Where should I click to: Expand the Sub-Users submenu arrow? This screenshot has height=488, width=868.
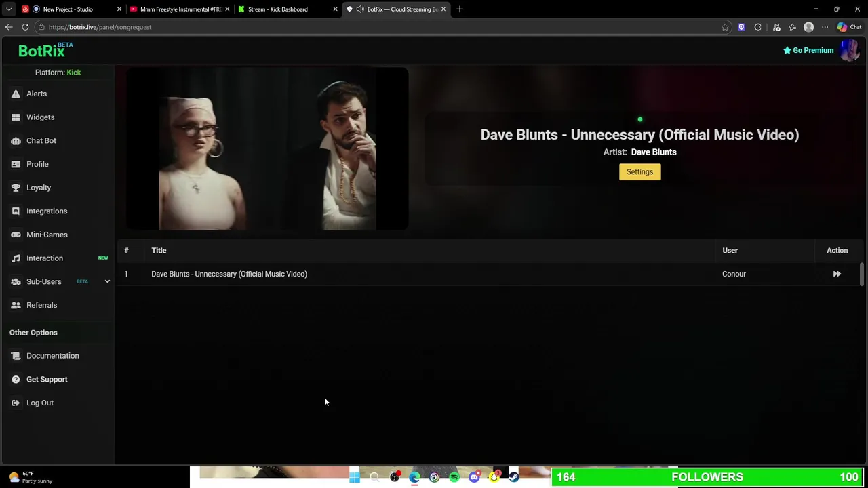107,281
